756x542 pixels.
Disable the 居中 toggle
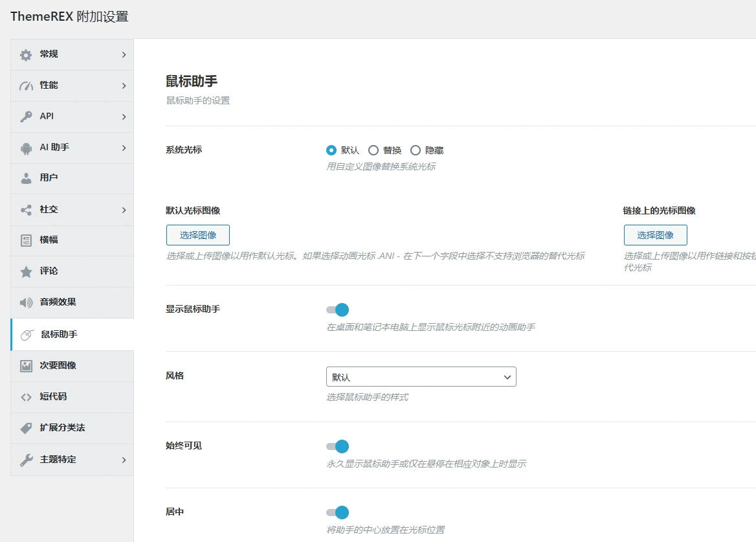[337, 512]
